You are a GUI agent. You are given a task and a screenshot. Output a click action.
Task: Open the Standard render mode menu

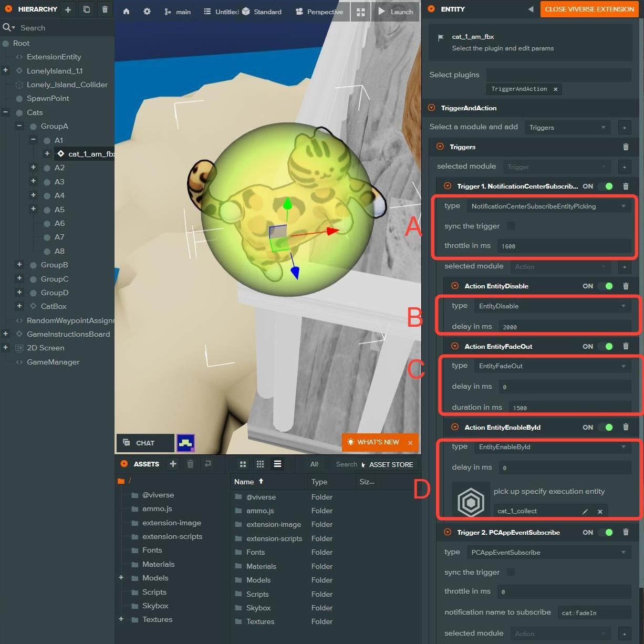262,12
